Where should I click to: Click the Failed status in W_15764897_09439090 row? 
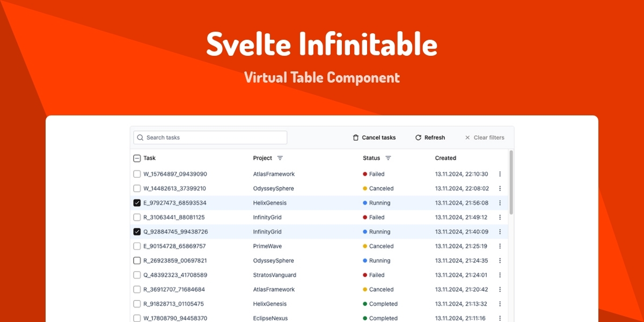coord(374,174)
